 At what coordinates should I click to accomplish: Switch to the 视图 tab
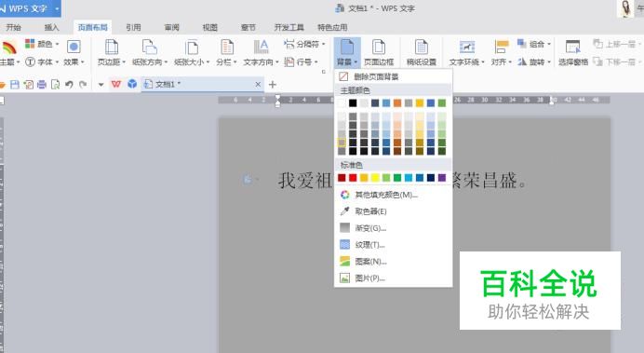[210, 28]
